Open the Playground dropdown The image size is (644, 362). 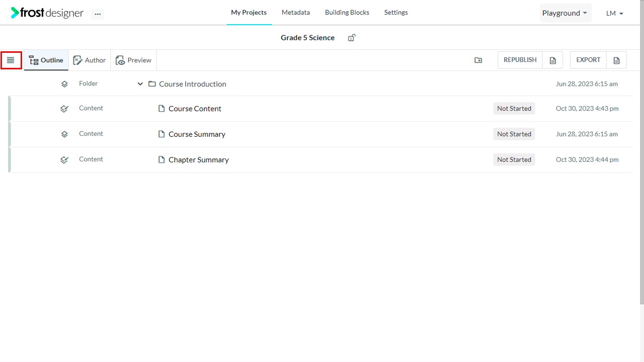tap(566, 13)
